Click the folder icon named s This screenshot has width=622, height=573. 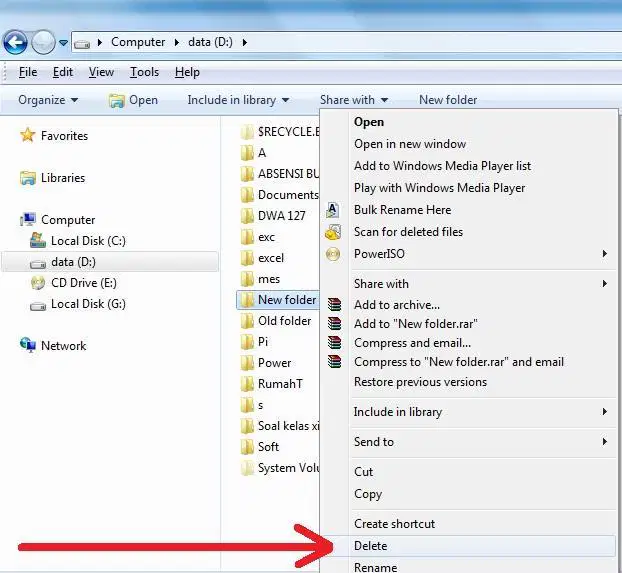(247, 405)
